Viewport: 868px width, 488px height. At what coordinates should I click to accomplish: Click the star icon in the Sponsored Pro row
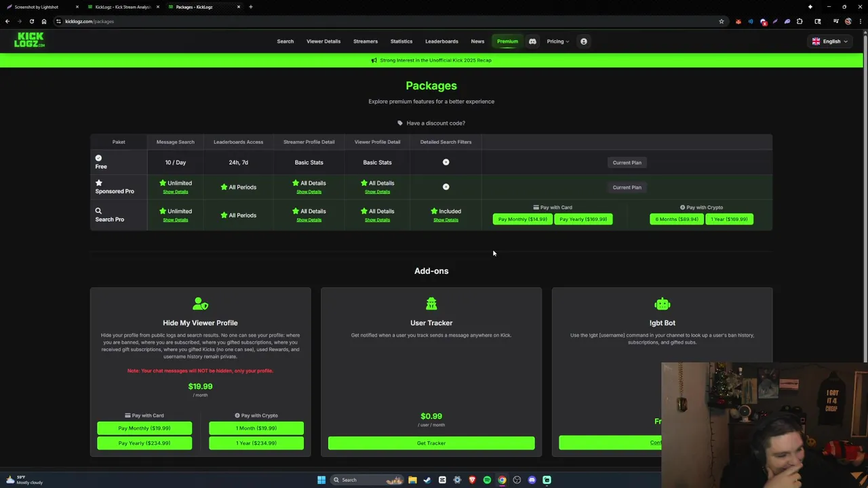(99, 183)
